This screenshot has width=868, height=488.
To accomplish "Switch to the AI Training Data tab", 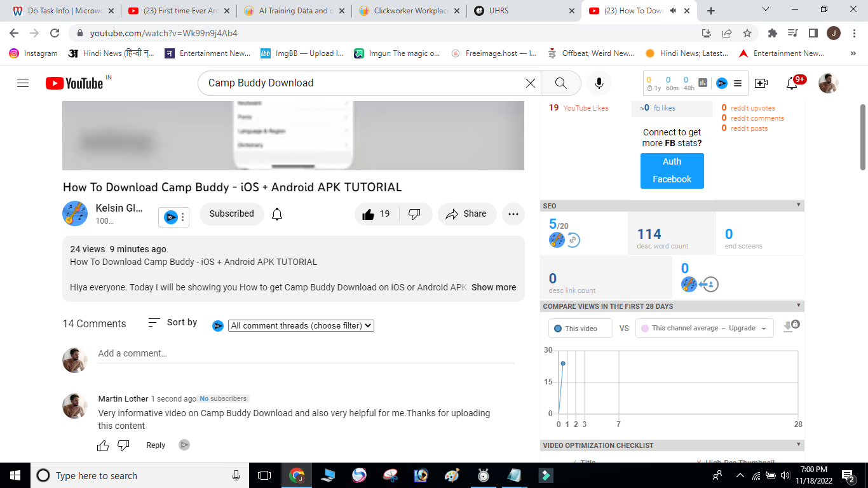I will pyautogui.click(x=294, y=11).
